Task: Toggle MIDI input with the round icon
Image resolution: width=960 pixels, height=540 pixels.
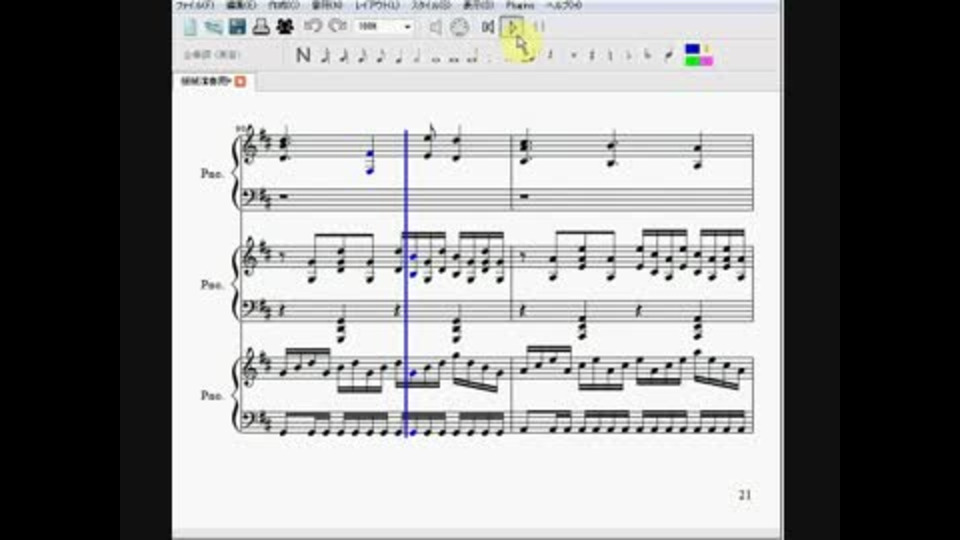Action: tap(459, 27)
